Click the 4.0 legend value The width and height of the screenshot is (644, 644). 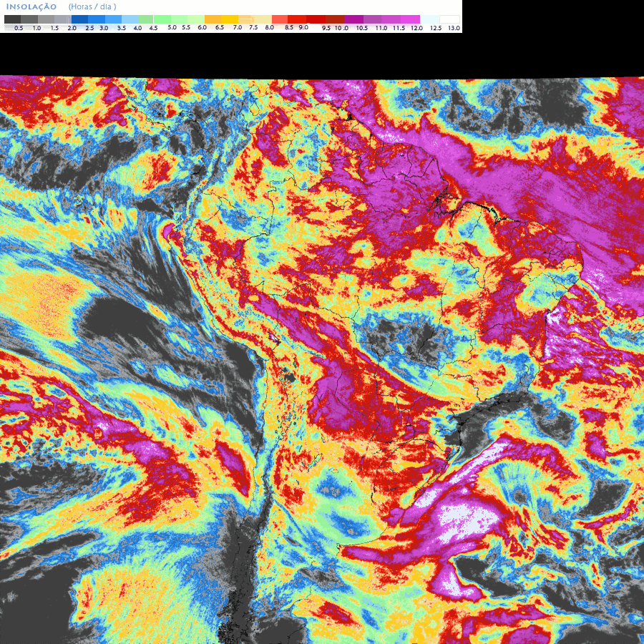click(x=137, y=29)
